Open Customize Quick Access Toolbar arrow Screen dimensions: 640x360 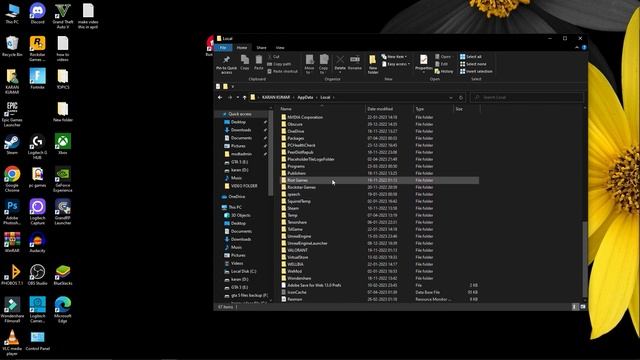click(x=233, y=87)
